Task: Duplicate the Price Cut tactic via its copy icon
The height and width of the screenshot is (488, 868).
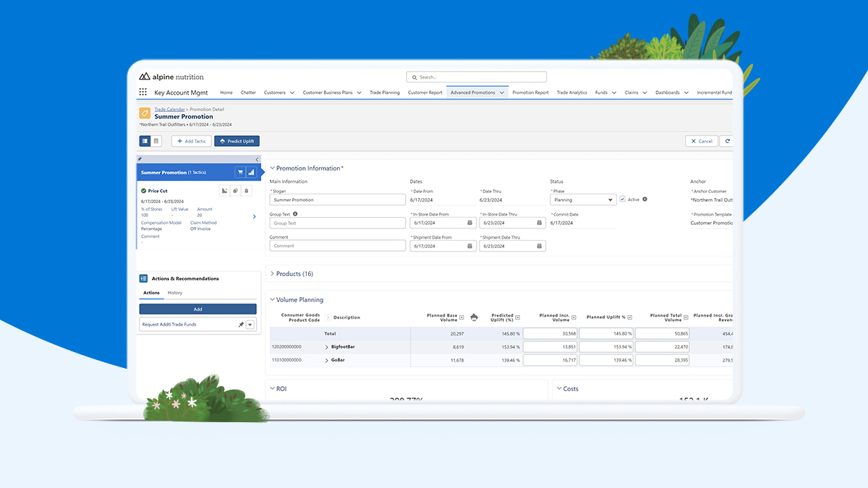Action: pyautogui.click(x=235, y=191)
